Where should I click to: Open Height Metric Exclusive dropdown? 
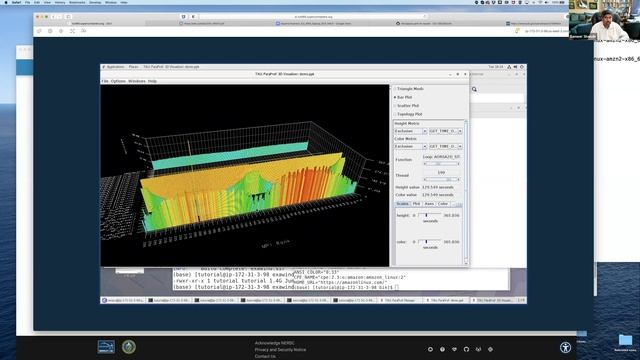pos(411,131)
